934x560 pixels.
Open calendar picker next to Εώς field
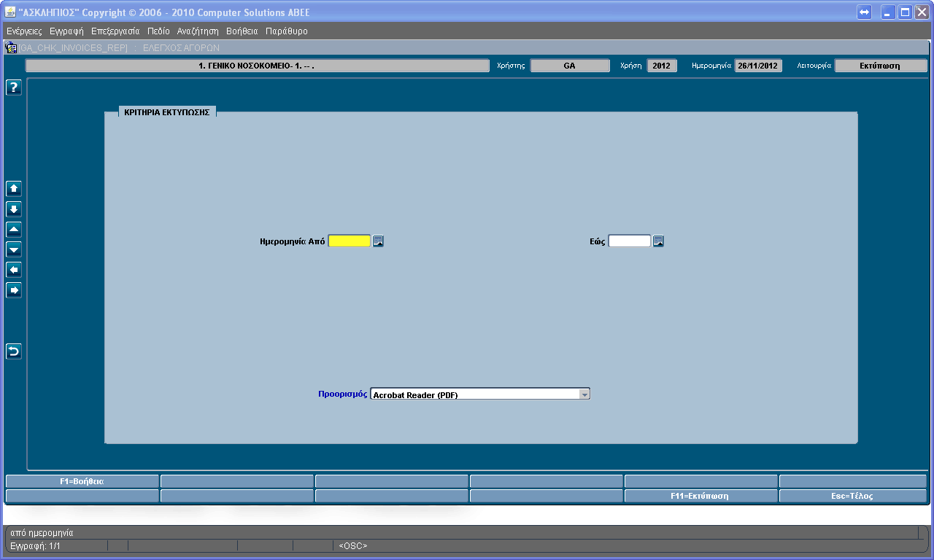point(658,241)
